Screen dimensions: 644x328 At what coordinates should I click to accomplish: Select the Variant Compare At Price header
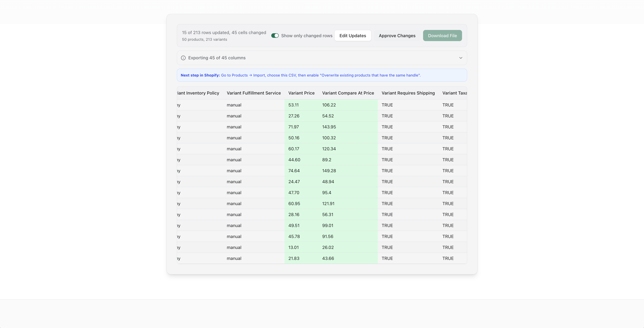348,93
